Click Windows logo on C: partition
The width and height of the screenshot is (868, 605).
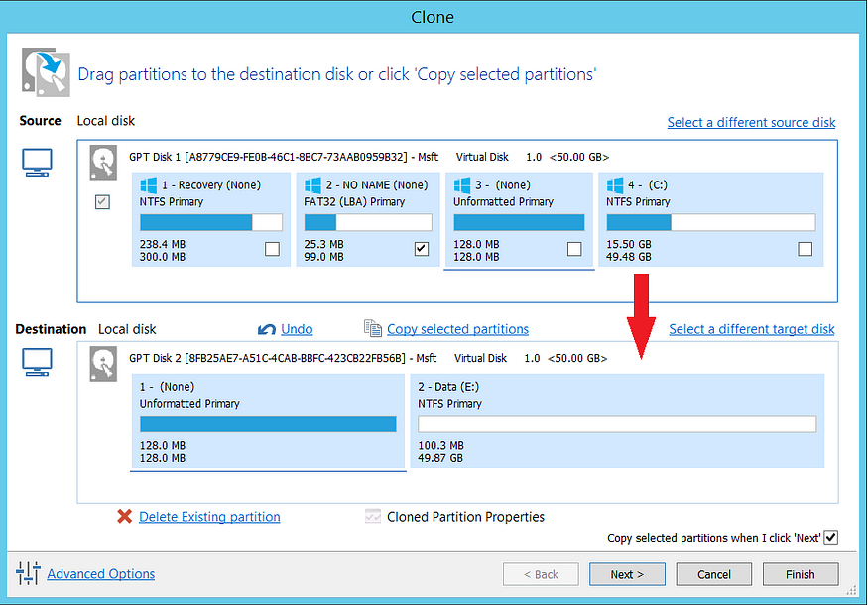point(615,184)
